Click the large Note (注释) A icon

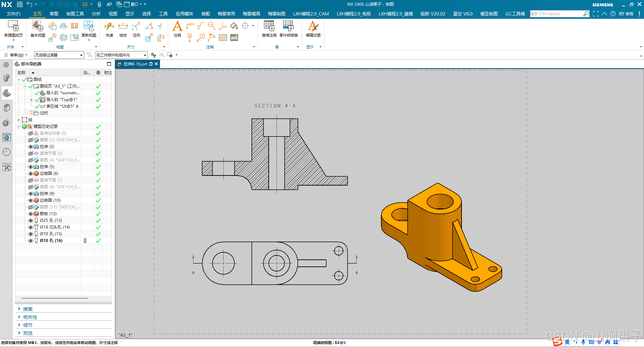(x=177, y=26)
